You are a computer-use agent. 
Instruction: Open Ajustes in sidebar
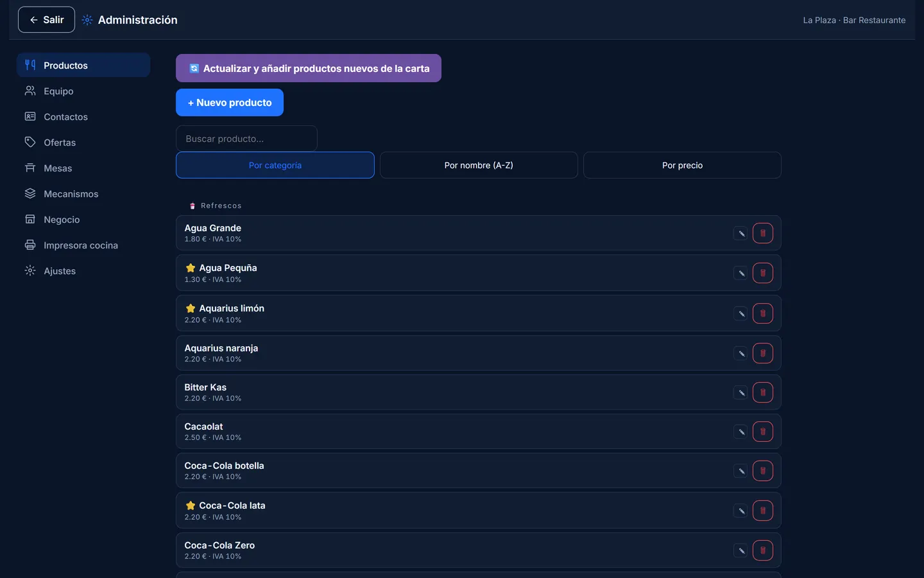83,270
